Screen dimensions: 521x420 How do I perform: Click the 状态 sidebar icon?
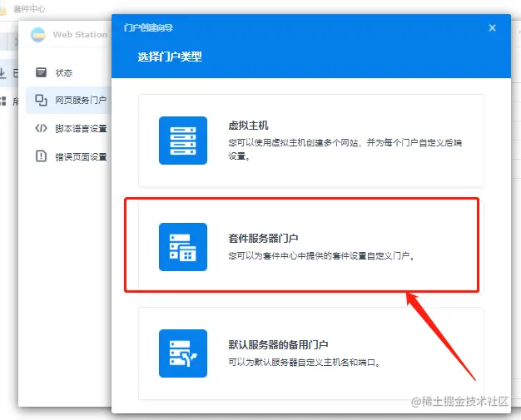[42, 72]
